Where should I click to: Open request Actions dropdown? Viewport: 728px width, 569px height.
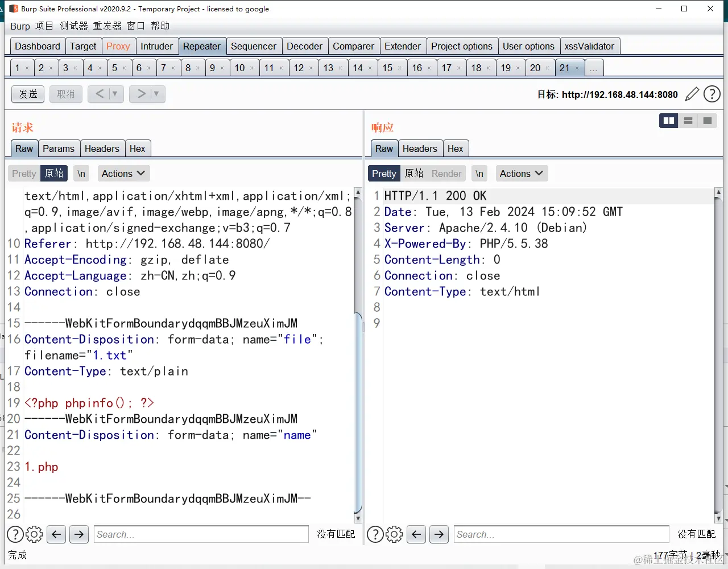pos(123,174)
